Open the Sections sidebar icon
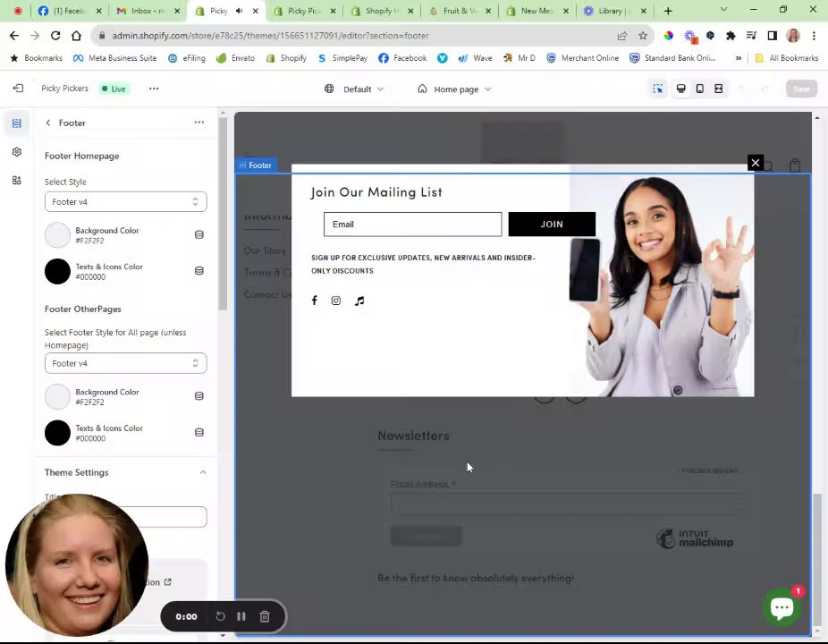The width and height of the screenshot is (828, 644). pyautogui.click(x=17, y=123)
